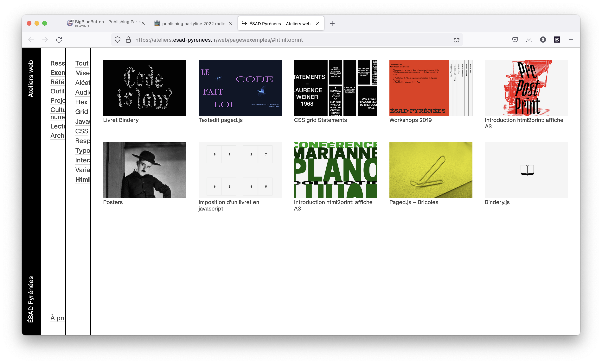This screenshot has height=364, width=602.
Task: Open the Workshops 2019 link
Action: click(410, 120)
